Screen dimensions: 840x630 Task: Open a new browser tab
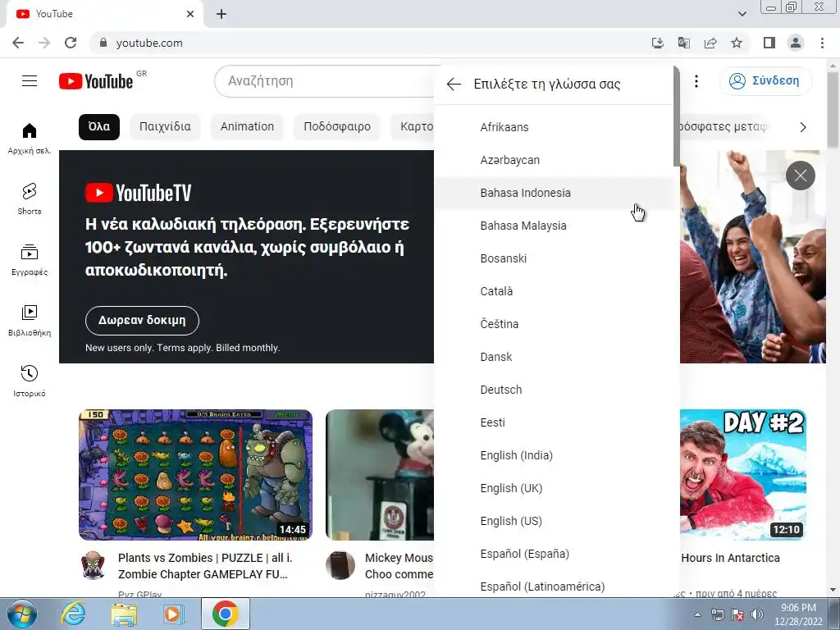221,14
